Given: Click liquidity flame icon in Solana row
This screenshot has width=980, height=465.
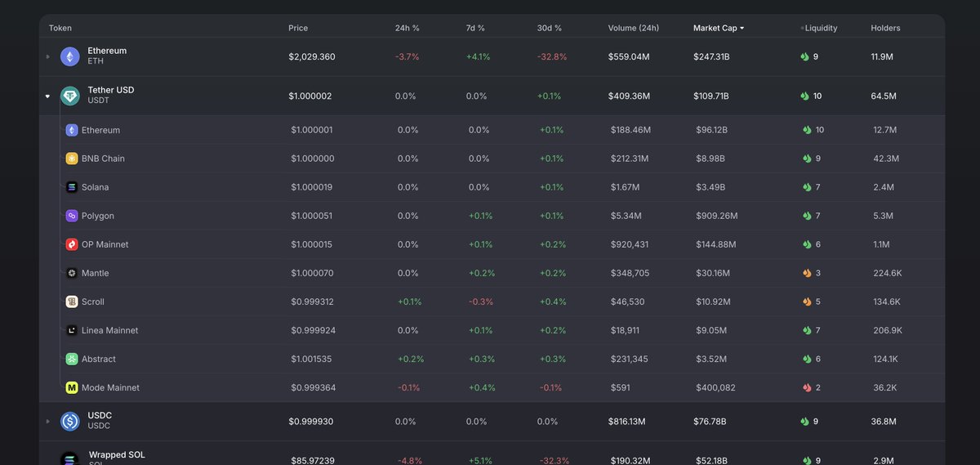Looking at the screenshot, I should click(807, 187).
